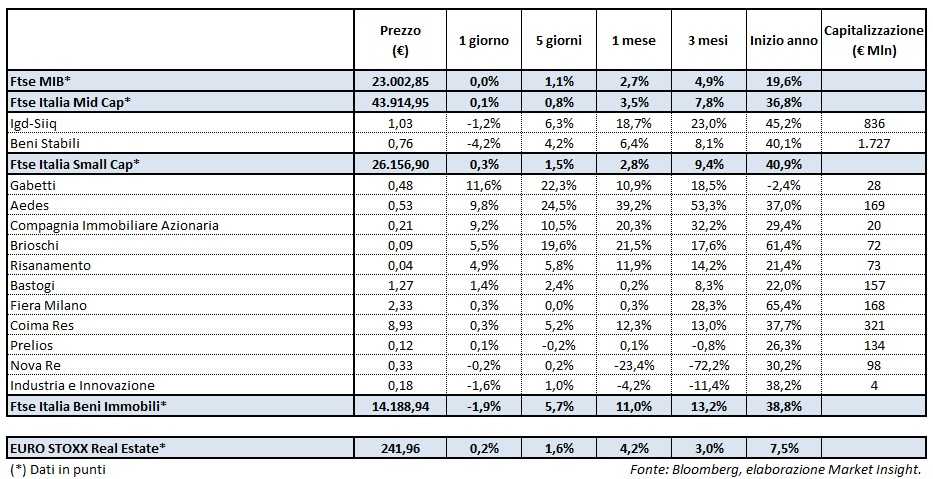The height and width of the screenshot is (479, 933).
Task: Click the Capitalizzazione (€ Mln) header
Action: (873, 40)
